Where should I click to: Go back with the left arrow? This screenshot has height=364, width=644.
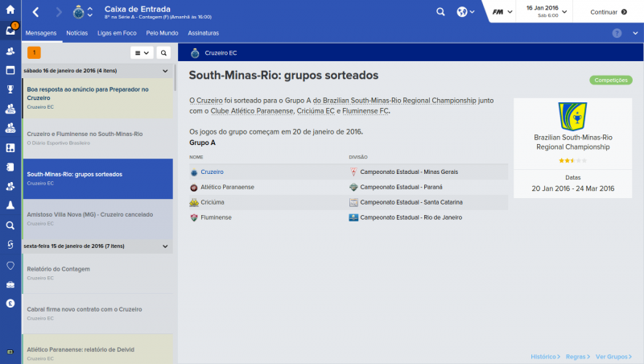pyautogui.click(x=35, y=12)
